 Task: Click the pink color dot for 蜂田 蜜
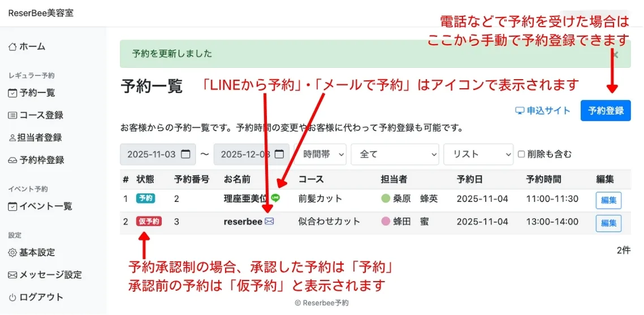386,222
